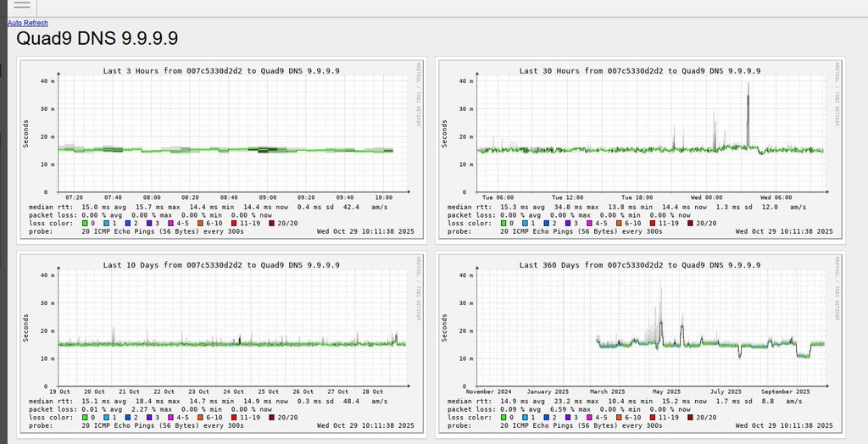The height and width of the screenshot is (444, 868).
Task: Click the tall latency spike in 30 Hours graph
Action: tap(748, 115)
